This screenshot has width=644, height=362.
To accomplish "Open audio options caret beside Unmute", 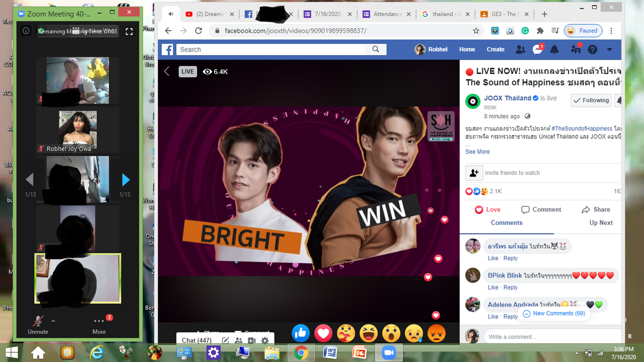I will point(53,321).
